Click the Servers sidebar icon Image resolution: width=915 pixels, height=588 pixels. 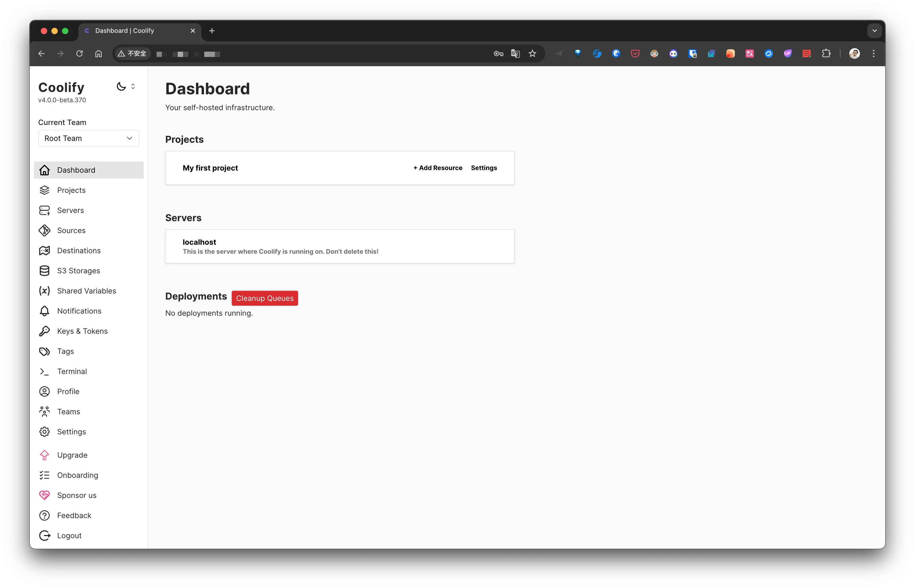point(44,210)
